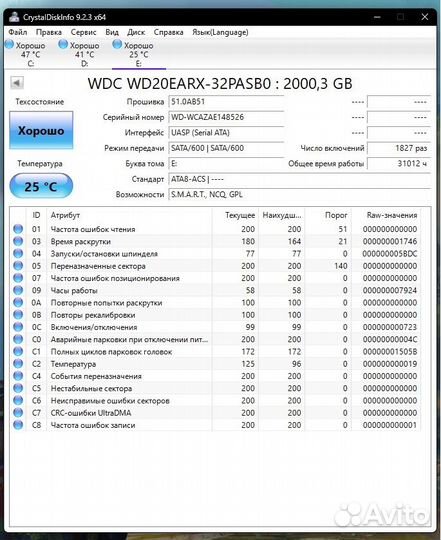Open the Вид menu
Screen dimensions: 441x540
(x=112, y=32)
